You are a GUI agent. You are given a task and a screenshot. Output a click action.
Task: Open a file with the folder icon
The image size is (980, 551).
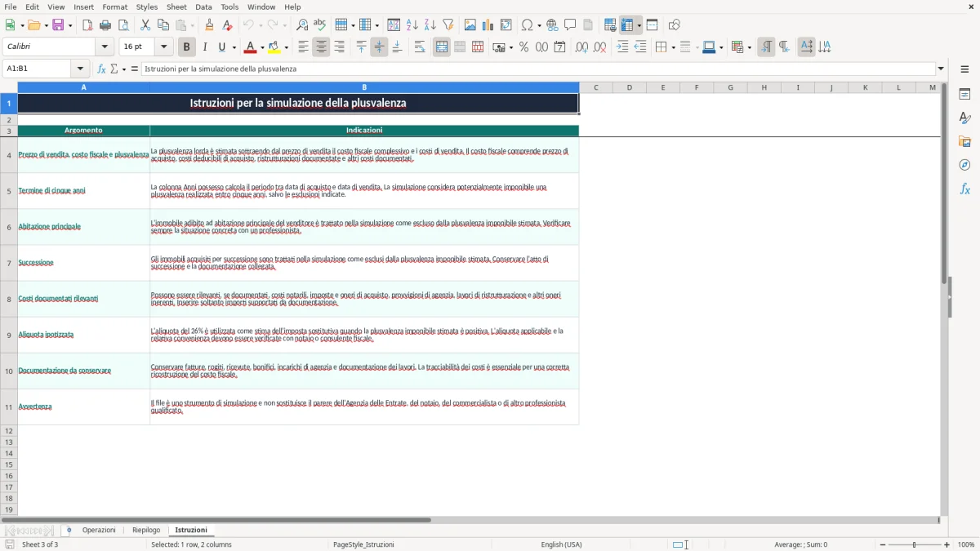click(33, 25)
